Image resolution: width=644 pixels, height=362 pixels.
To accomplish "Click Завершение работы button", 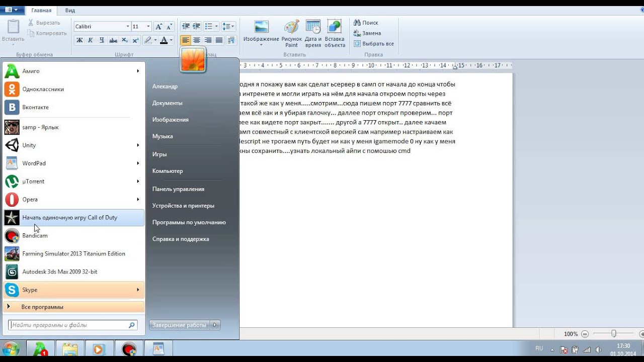I will [180, 325].
